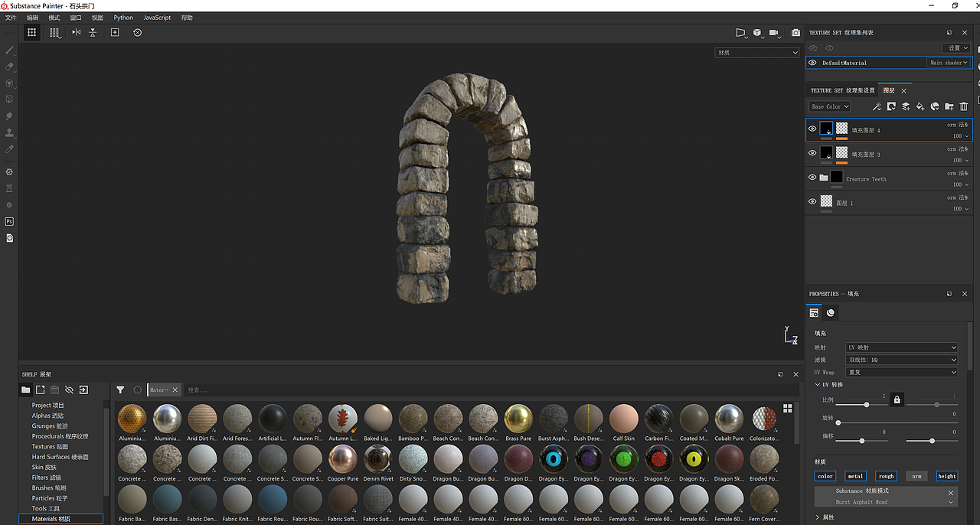The width and height of the screenshot is (980, 525).
Task: Delete the selected layer with trash icon
Action: (964, 106)
